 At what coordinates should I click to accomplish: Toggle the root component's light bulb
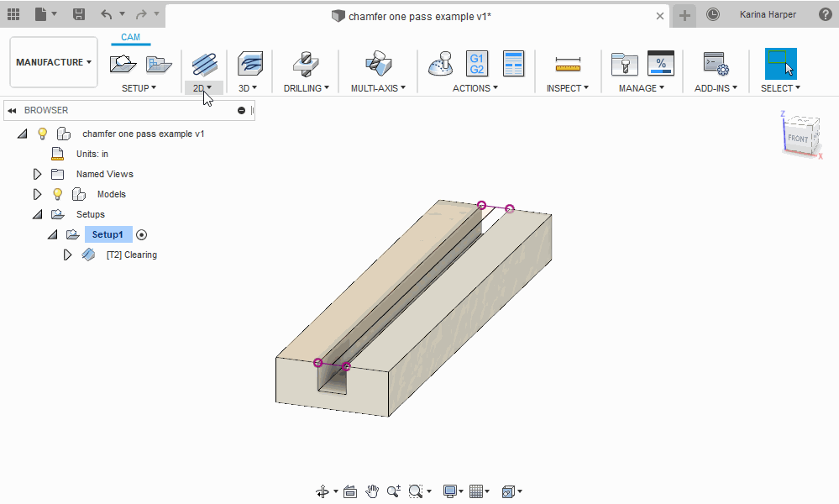42,133
